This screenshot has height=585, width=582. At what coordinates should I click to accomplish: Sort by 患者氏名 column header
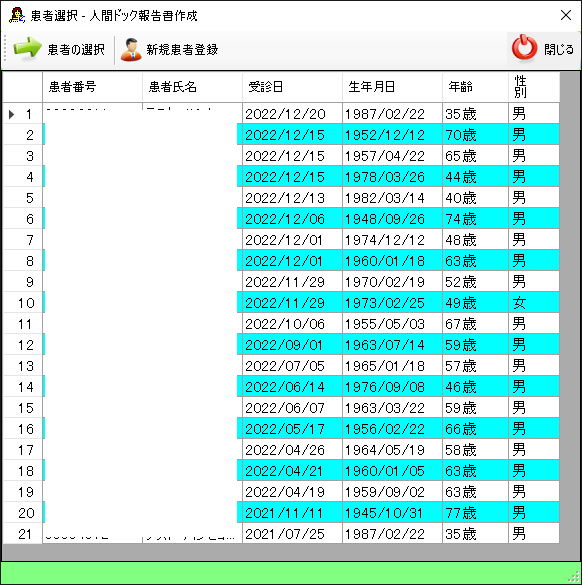(193, 87)
